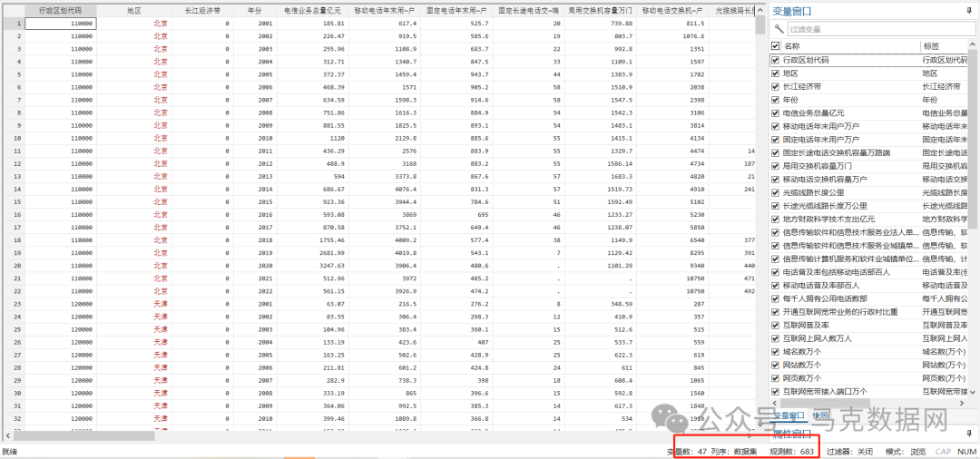Click cell value 4076.4
This screenshot has width=980, height=459.
pyautogui.click(x=384, y=189)
